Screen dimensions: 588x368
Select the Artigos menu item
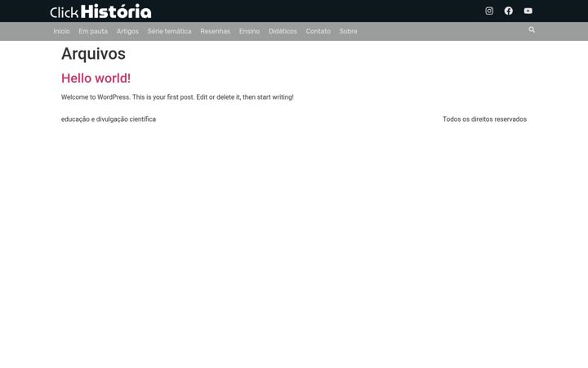click(x=127, y=31)
